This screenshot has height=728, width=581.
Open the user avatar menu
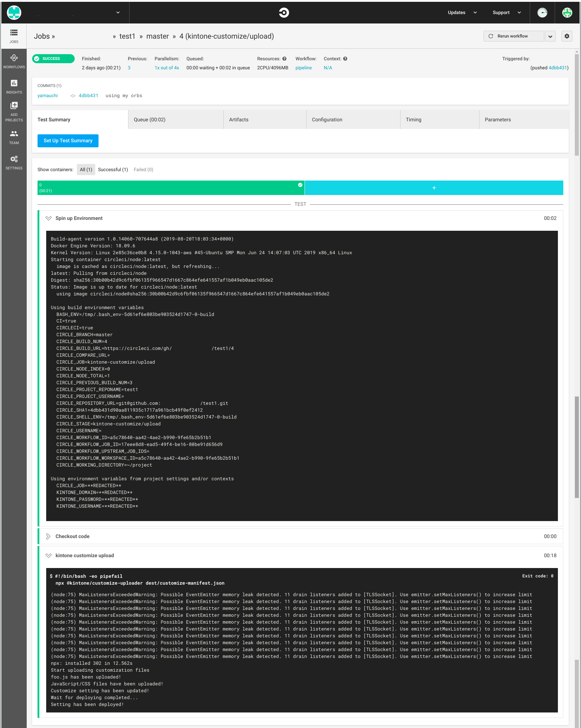point(567,13)
